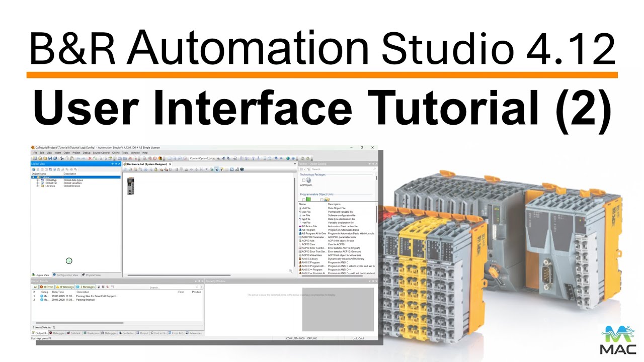644x362 pixels.
Task: Click the red power icon in the toolbar
Action: click(154, 158)
